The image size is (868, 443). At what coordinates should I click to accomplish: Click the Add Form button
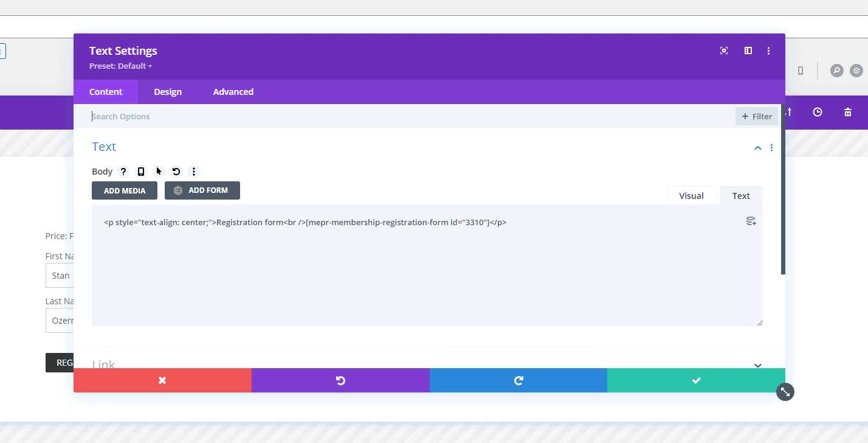[202, 190]
